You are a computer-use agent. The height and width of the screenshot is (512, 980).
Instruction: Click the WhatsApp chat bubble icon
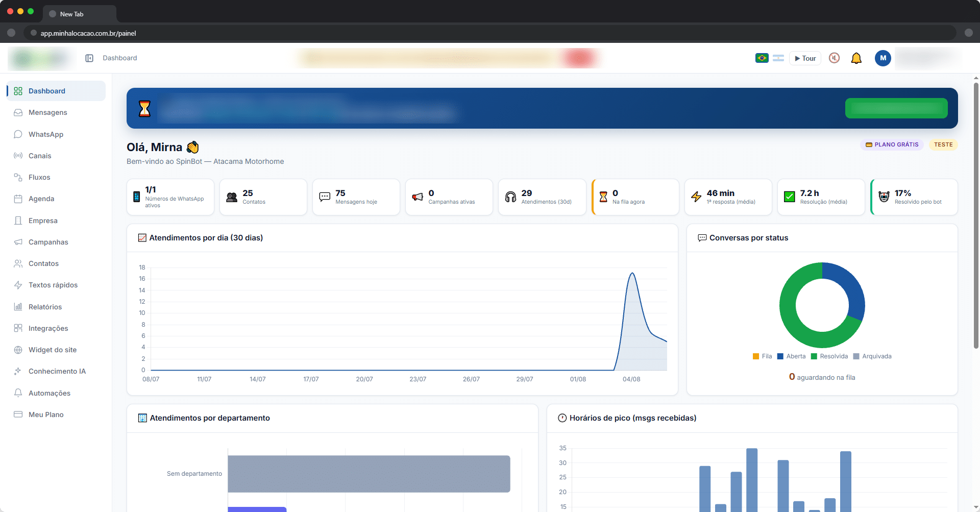18,134
